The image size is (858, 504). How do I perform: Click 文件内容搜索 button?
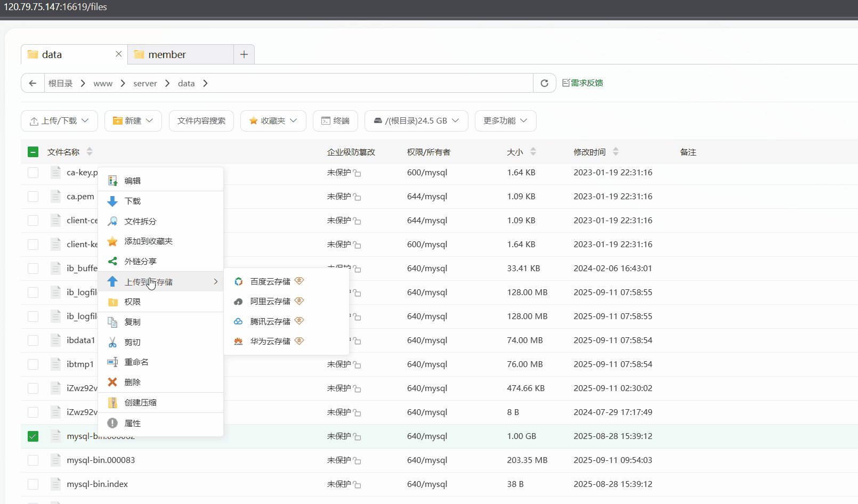201,121
